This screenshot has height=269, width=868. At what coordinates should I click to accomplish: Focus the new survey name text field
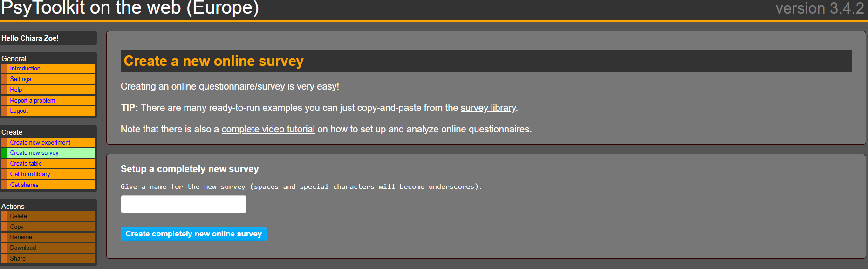click(x=183, y=204)
